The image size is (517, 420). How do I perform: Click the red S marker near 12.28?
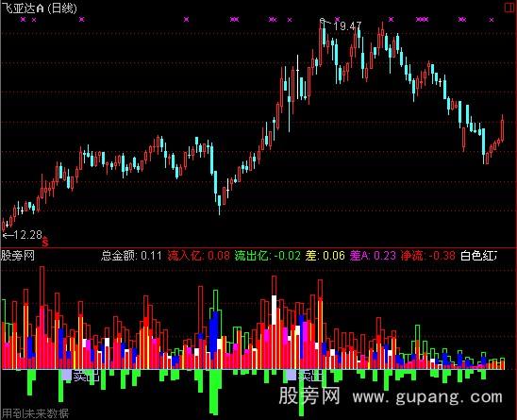[45, 243]
